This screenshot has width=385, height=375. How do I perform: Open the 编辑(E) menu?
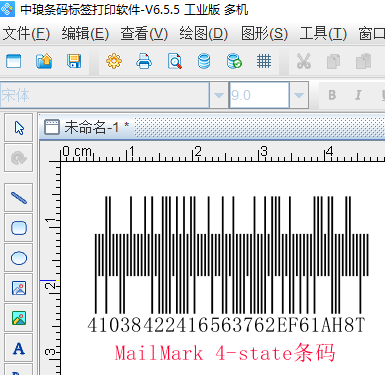tap(85, 34)
